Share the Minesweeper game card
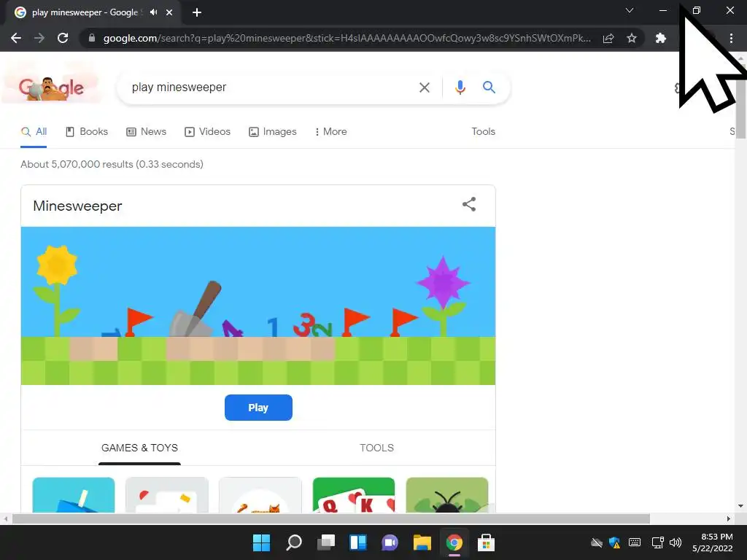The image size is (747, 560). 469,204
